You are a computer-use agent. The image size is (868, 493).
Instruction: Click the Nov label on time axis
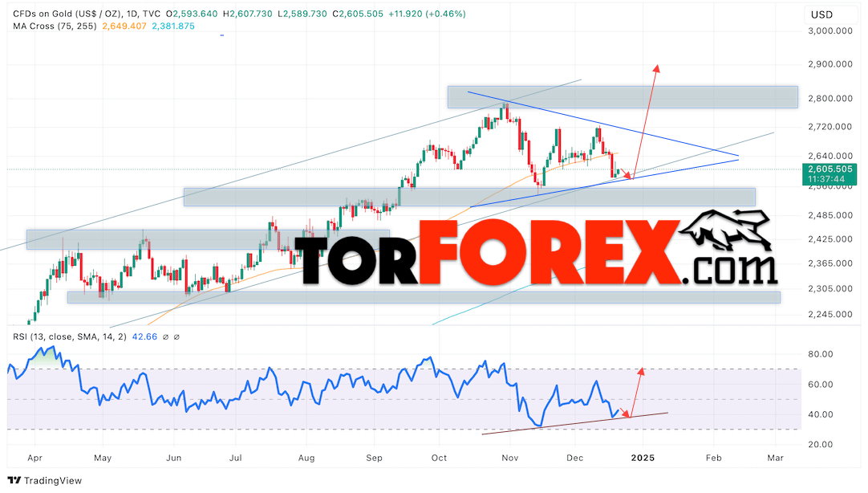510,458
